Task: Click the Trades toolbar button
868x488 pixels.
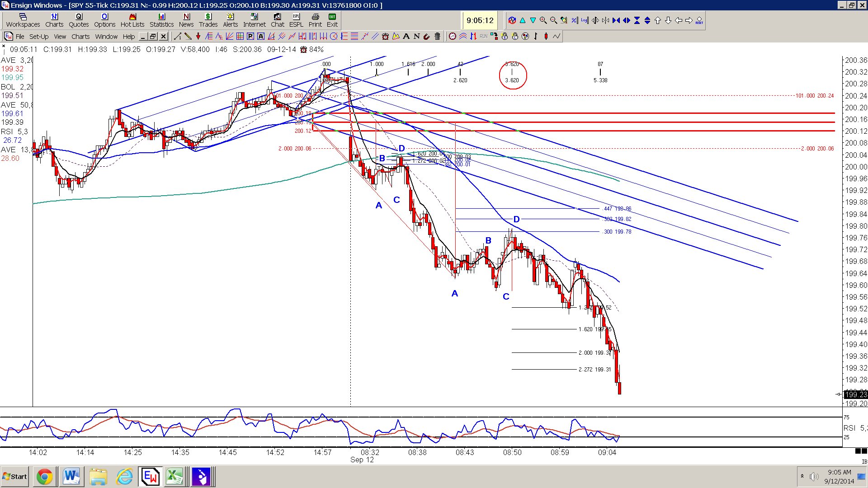Action: pos(208,20)
